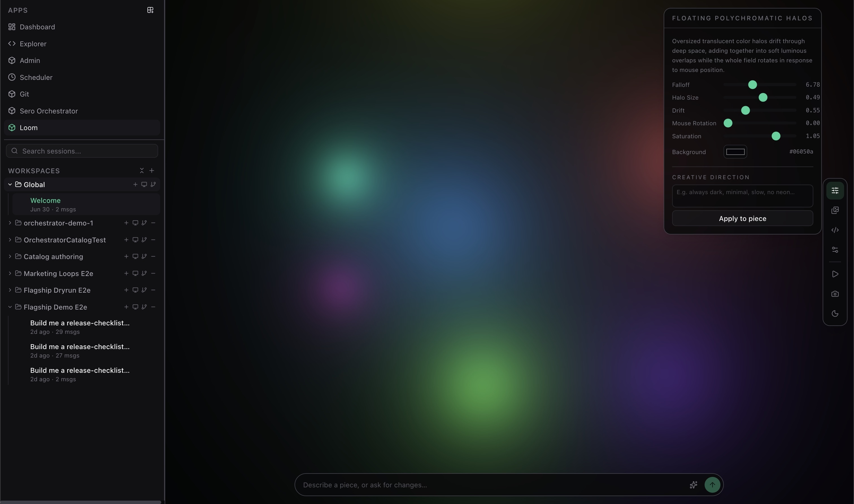The height and width of the screenshot is (504, 854).
Task: Select the Loom app
Action: [x=82, y=128]
